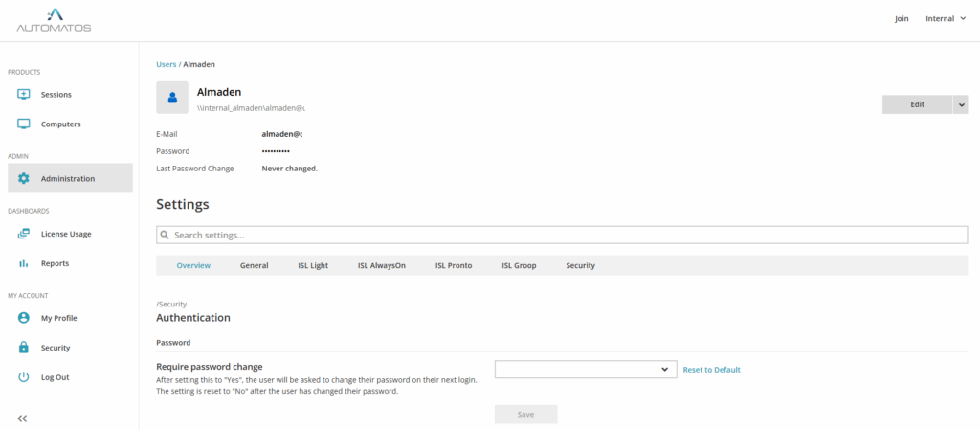The width and height of the screenshot is (980, 430).
Task: Switch to the Security settings tab
Action: (581, 265)
